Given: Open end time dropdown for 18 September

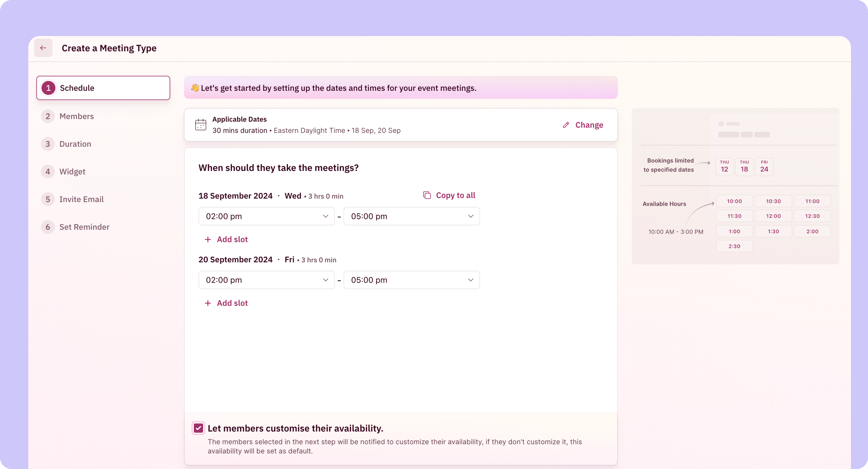Looking at the screenshot, I should (x=411, y=216).
